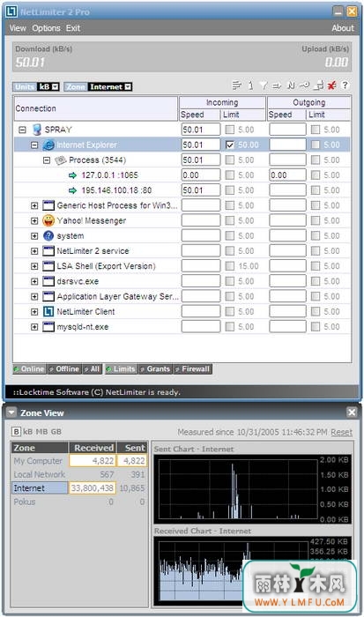Enable SPRAY incoming limit checkbox
This screenshot has height=617, width=364.
[230, 130]
